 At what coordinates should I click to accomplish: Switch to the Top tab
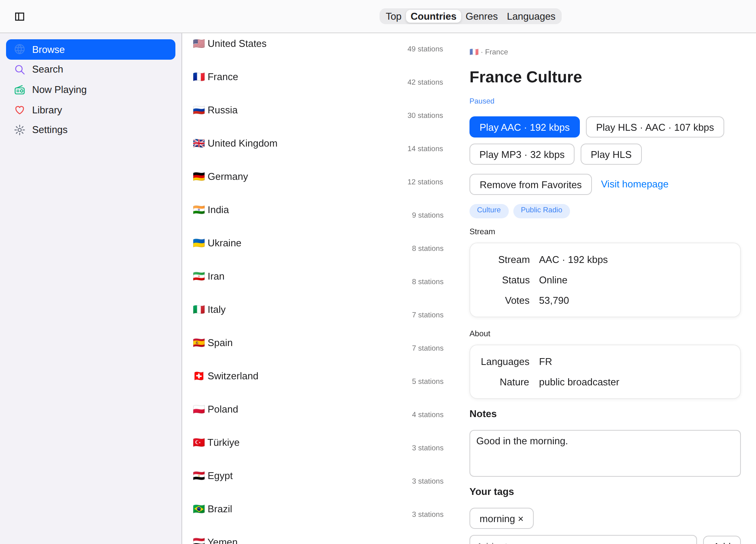pyautogui.click(x=393, y=16)
